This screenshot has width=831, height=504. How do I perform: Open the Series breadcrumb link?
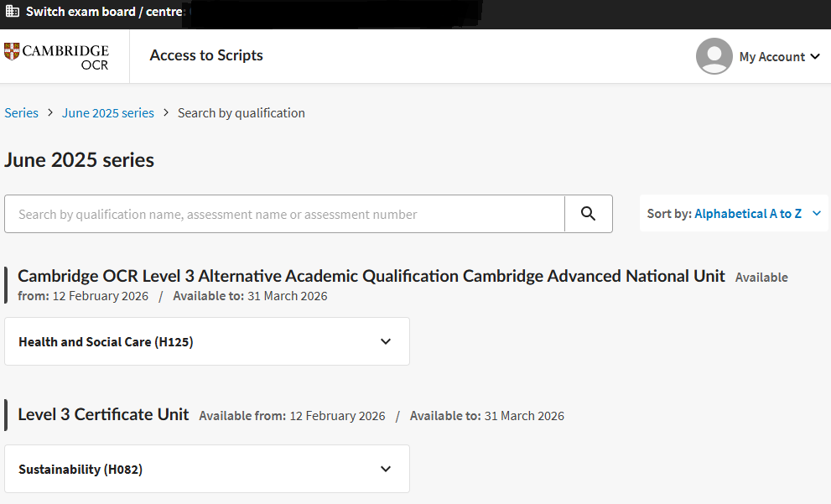(21, 112)
